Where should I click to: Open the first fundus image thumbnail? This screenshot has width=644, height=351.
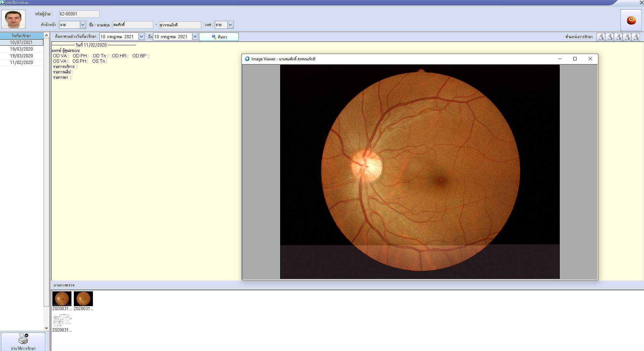[x=62, y=298]
